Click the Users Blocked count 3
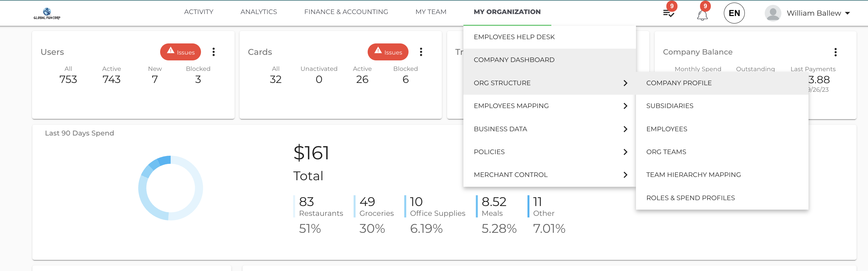868x271 pixels. pyautogui.click(x=198, y=80)
